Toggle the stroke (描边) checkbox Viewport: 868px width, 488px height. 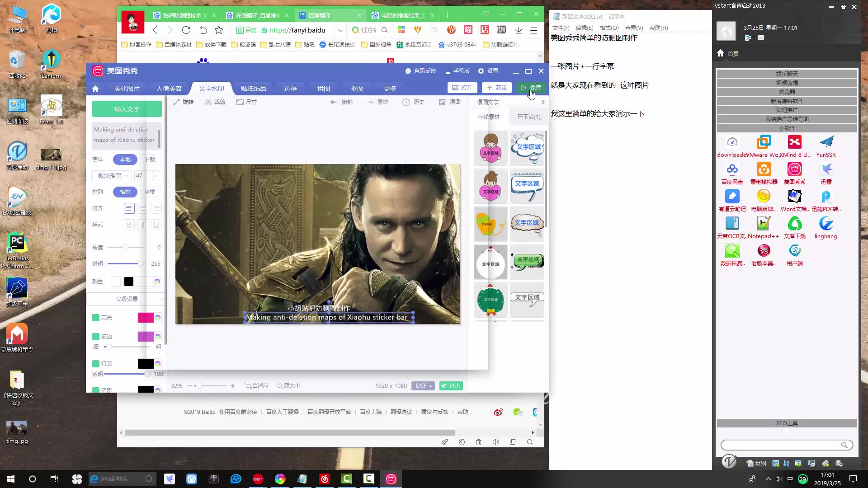(96, 337)
